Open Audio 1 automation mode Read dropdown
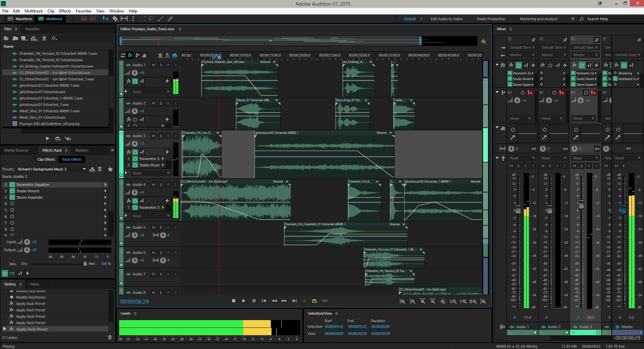644x349 pixels. pyautogui.click(x=151, y=92)
